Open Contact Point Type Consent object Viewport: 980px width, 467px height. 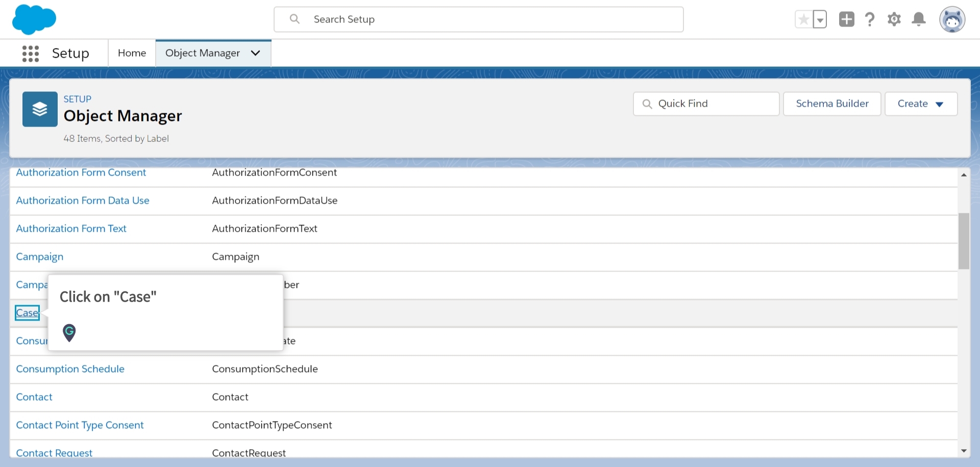(x=80, y=425)
